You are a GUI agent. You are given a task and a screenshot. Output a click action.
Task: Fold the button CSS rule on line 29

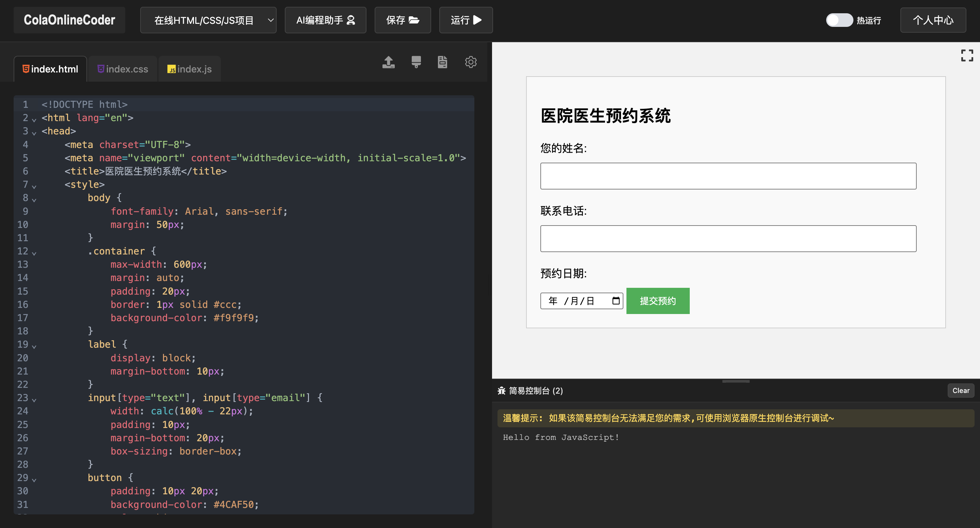pyautogui.click(x=34, y=480)
